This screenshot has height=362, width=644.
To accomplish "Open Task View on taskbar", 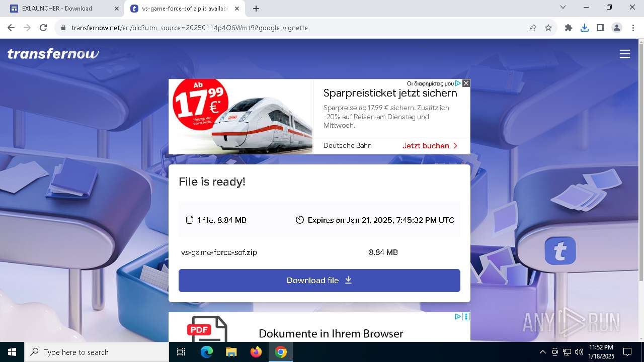I will (x=181, y=352).
